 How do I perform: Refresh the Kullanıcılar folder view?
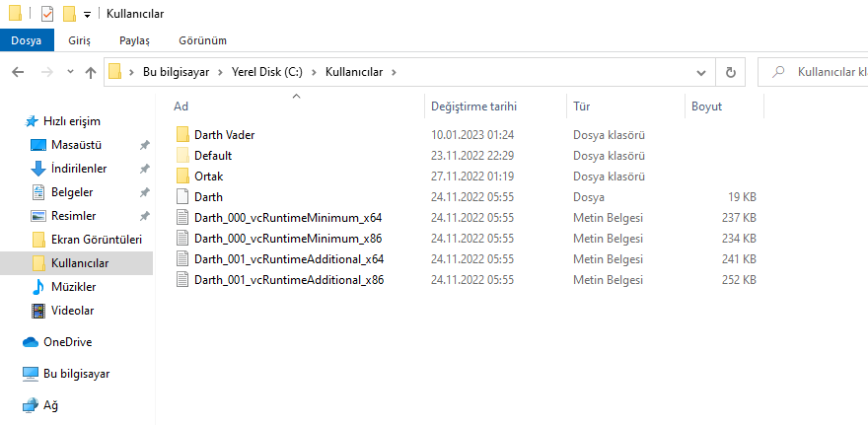pyautogui.click(x=730, y=72)
